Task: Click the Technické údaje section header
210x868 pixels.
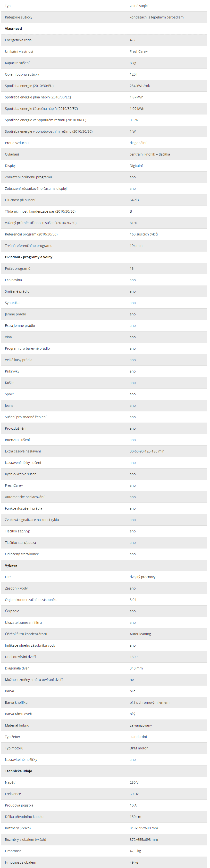Action: pyautogui.click(x=18, y=771)
